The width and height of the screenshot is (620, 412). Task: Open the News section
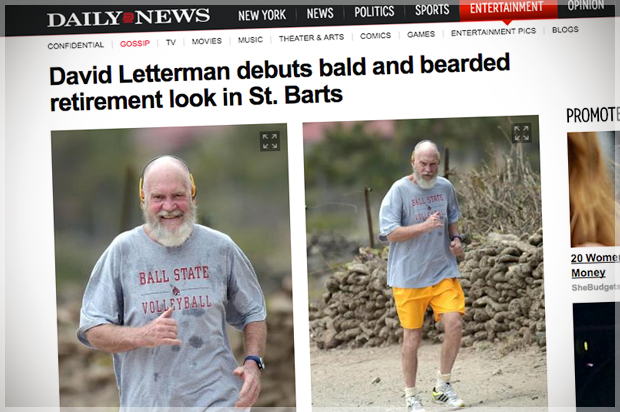tap(320, 13)
